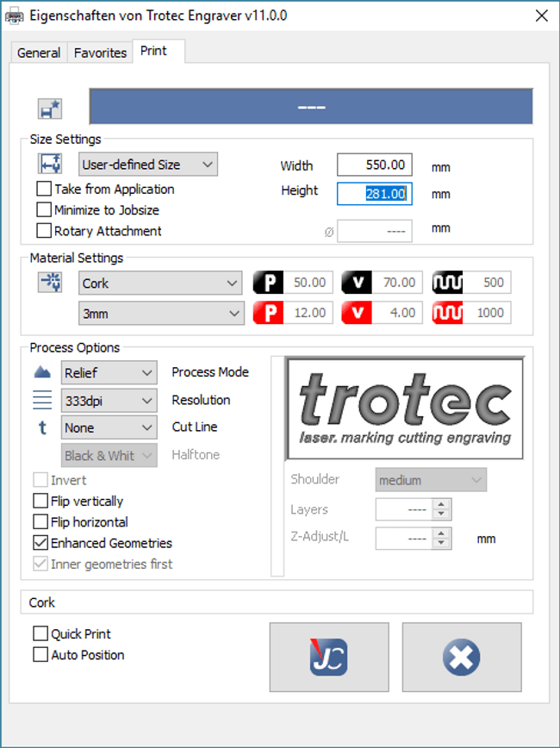Click the Z-Adjust/L value field
The width and height of the screenshot is (560, 748).
pos(405,539)
